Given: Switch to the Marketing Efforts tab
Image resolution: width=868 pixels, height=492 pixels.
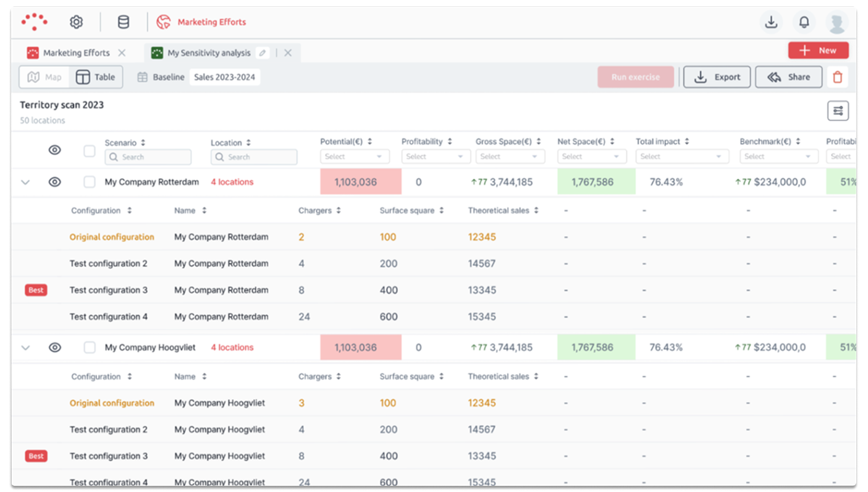Looking at the screenshot, I should 76,53.
